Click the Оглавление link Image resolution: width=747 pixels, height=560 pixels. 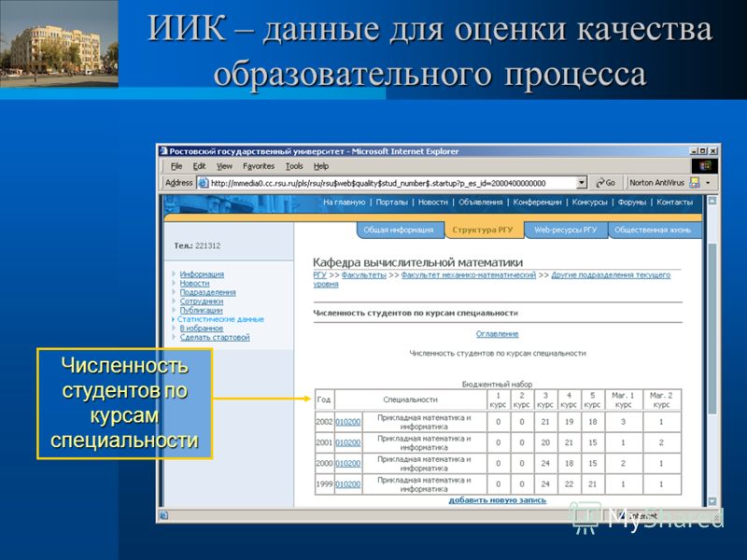[498, 334]
